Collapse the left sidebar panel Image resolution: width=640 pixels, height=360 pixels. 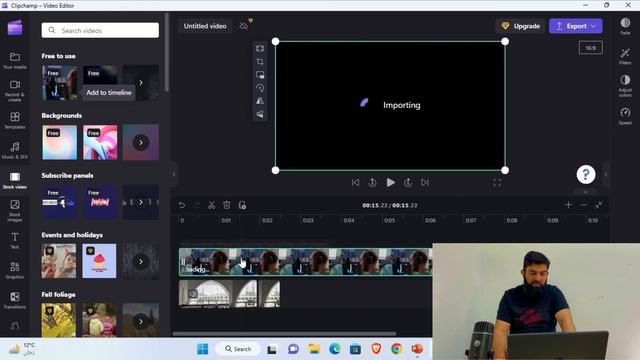[x=174, y=174]
